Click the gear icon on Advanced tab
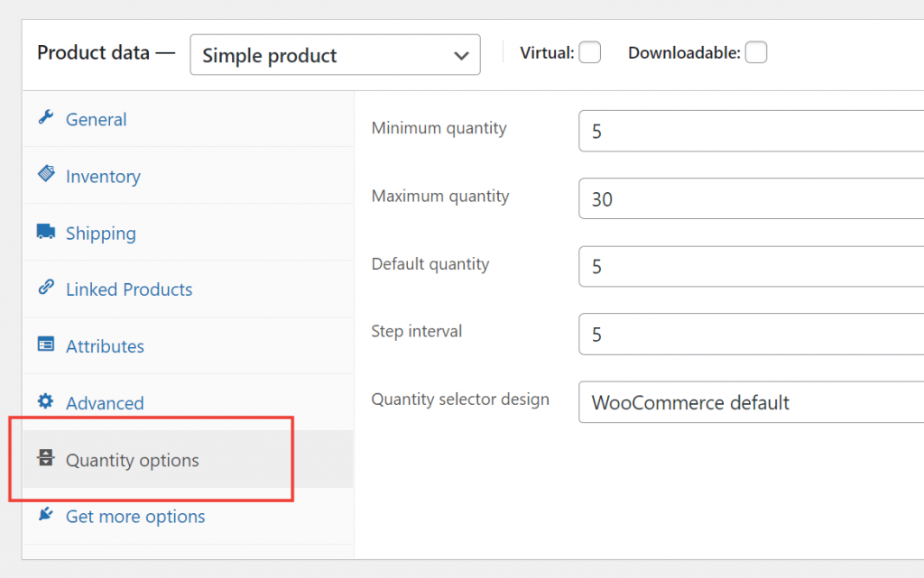Viewport: 924px width, 578px height. pyautogui.click(x=48, y=402)
